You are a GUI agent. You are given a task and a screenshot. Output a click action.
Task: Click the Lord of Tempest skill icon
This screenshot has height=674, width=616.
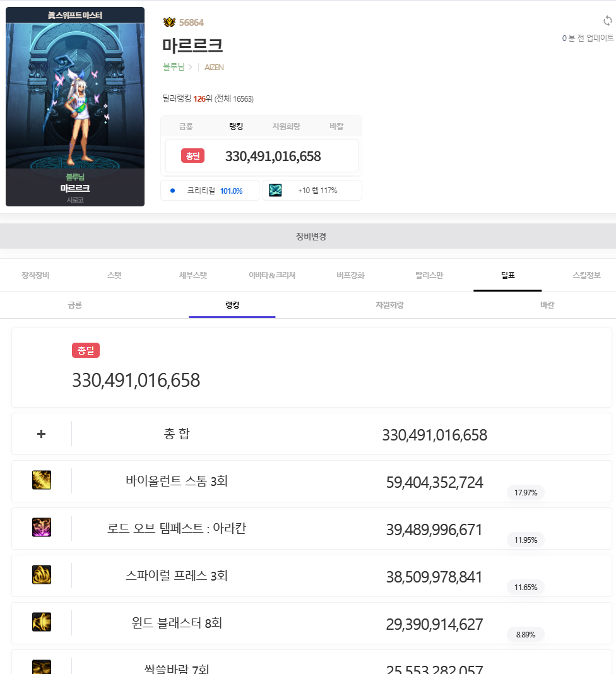(x=42, y=528)
